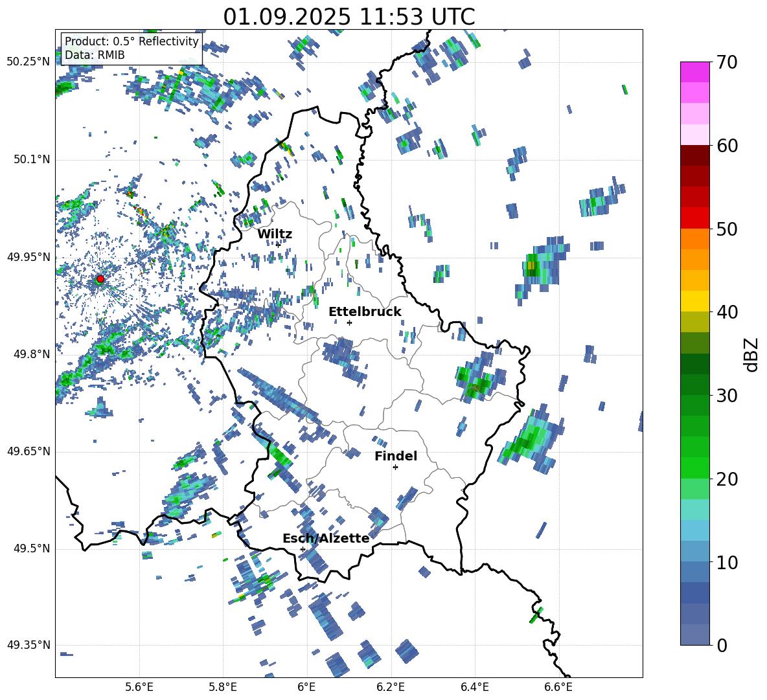Viewport: 767px width, 700px height.
Task: Click the dBZ colorbar axis label
Action: click(x=752, y=354)
